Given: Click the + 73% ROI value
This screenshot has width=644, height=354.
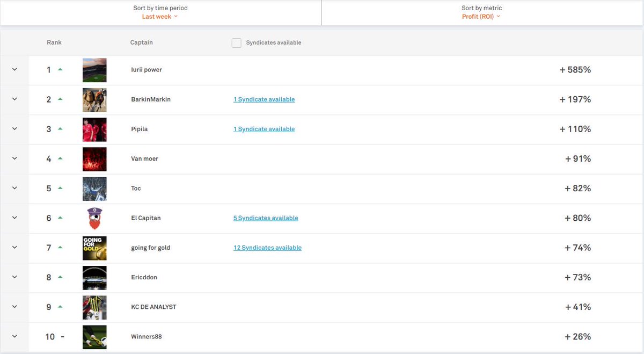Looking at the screenshot, I should (x=577, y=277).
